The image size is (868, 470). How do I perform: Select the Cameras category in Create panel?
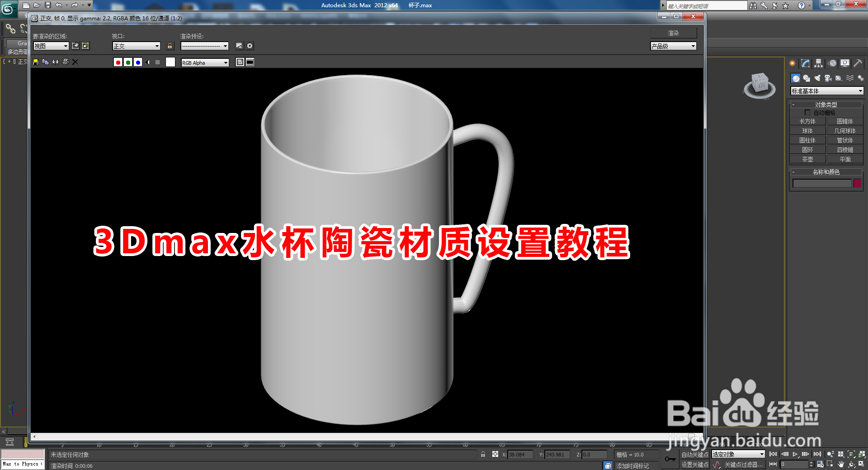click(x=828, y=78)
